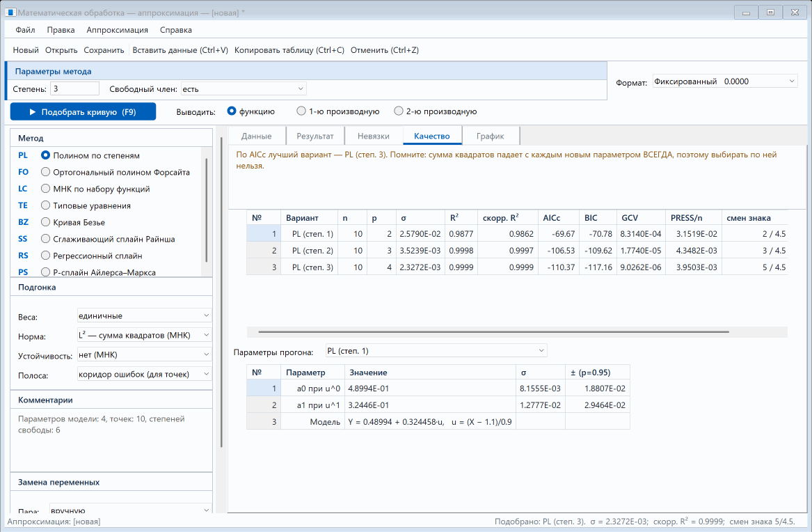Open the Свободный член dropdown

244,89
